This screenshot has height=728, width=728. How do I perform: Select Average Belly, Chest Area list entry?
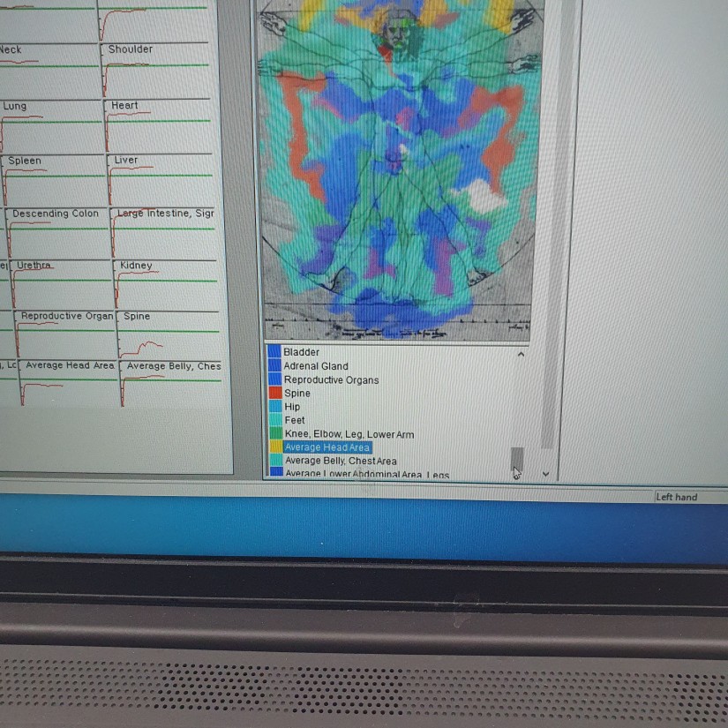click(x=341, y=461)
